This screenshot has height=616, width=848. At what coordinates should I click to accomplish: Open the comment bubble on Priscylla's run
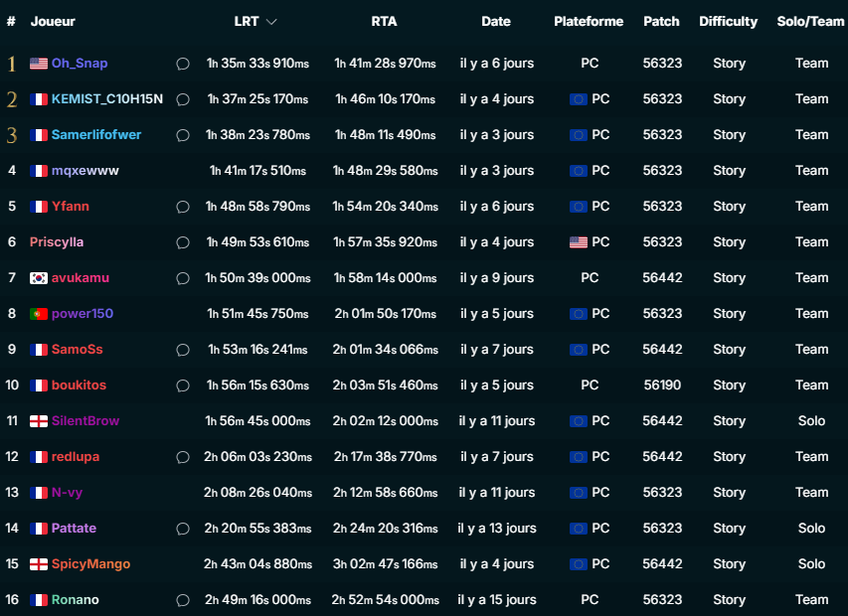[x=183, y=242]
